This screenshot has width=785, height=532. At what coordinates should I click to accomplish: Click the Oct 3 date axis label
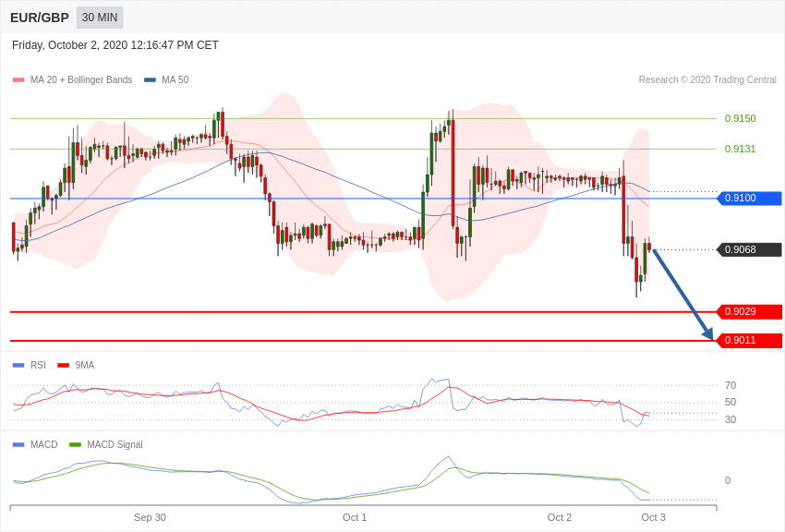coord(653,517)
